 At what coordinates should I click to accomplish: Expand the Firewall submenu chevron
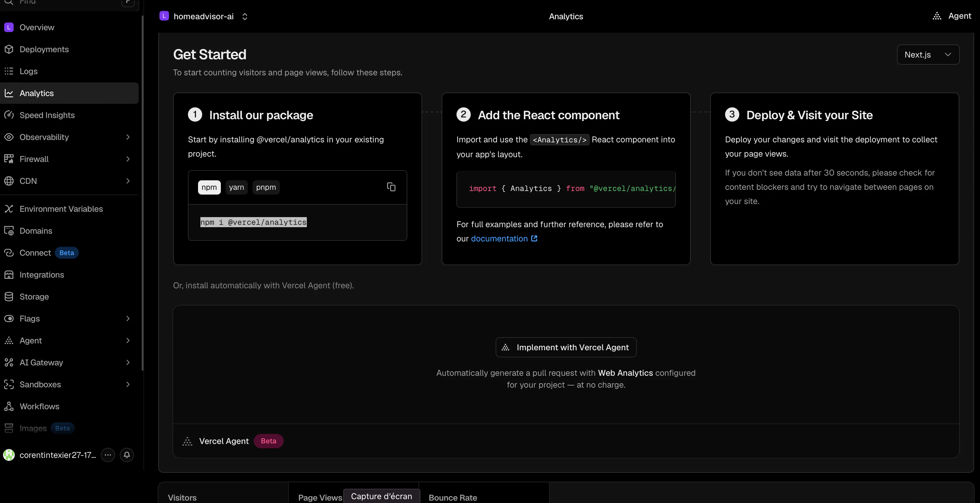point(128,159)
